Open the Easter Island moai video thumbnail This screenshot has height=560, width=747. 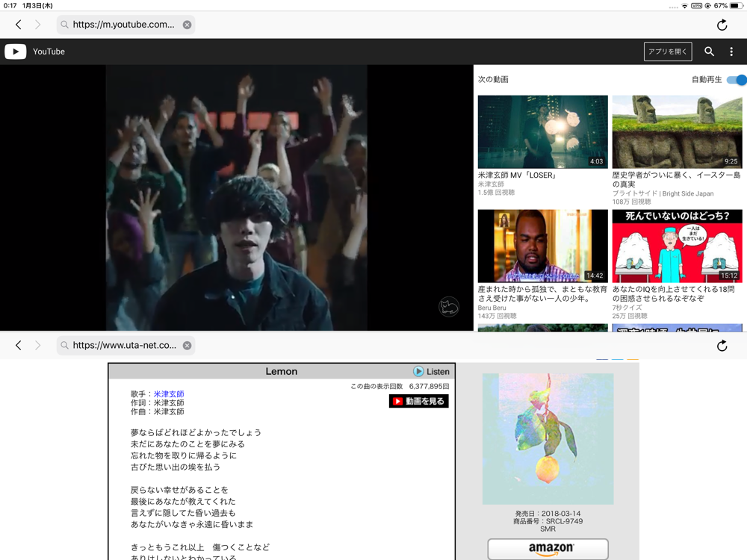[677, 131]
